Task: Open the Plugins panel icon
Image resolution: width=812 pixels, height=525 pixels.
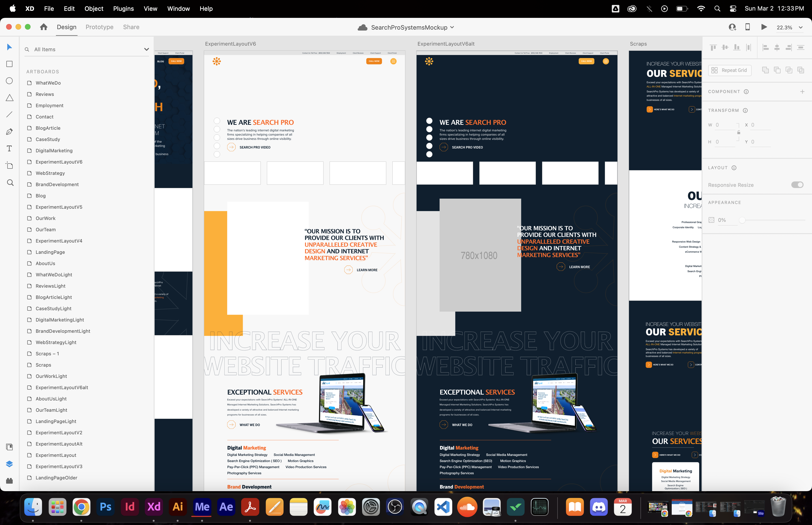Action: click(x=10, y=481)
